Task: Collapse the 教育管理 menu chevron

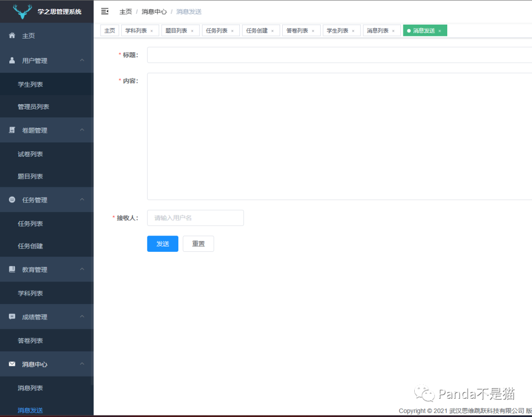Action: click(82, 269)
